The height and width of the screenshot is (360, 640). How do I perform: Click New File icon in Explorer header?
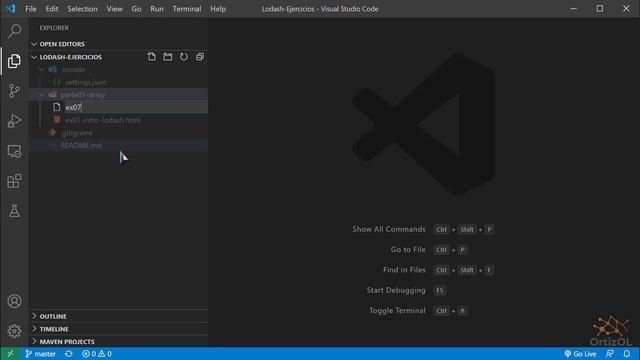151,57
